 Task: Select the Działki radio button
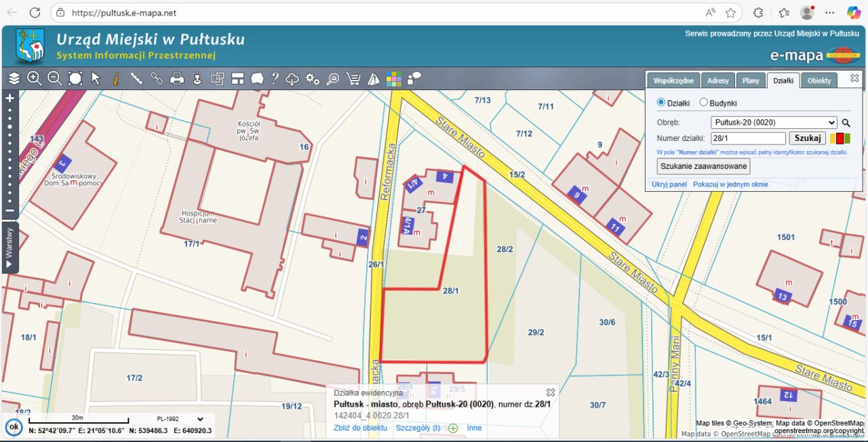pos(662,103)
